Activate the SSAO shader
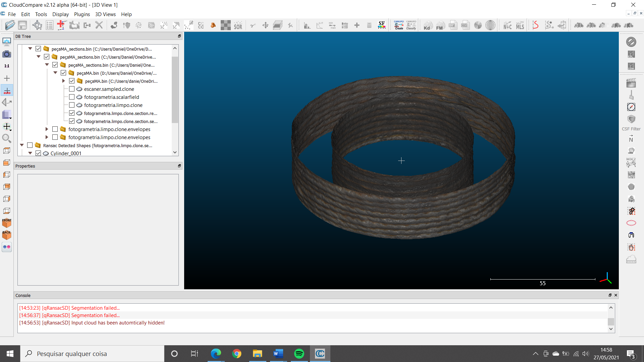This screenshot has width=644, height=362. pyautogui.click(x=631, y=66)
